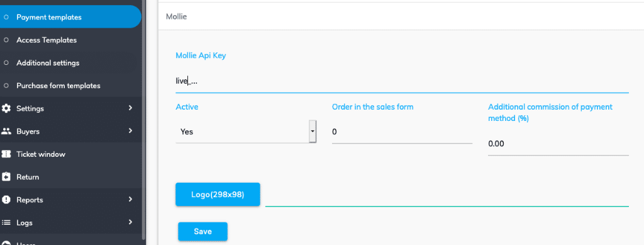644x245 pixels.
Task: Select the Access Templates circle bullet
Action: [x=6, y=40]
